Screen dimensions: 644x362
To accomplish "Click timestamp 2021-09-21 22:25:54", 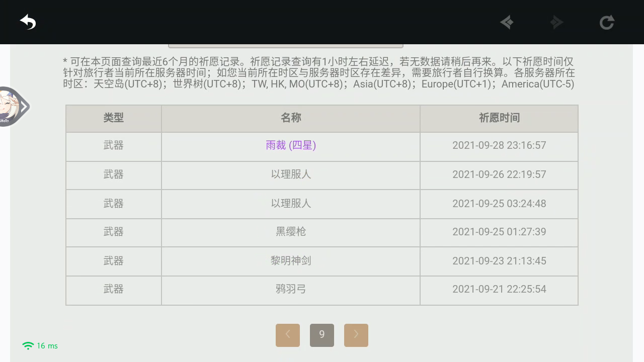I will point(499,289).
